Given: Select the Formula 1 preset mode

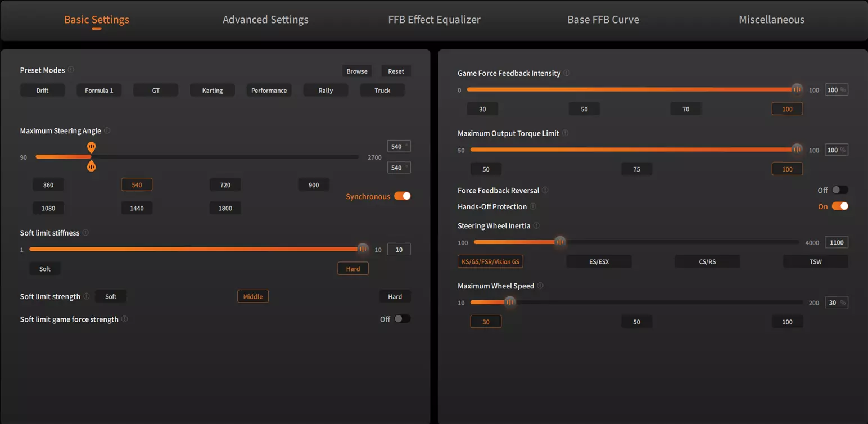Looking at the screenshot, I should 99,91.
